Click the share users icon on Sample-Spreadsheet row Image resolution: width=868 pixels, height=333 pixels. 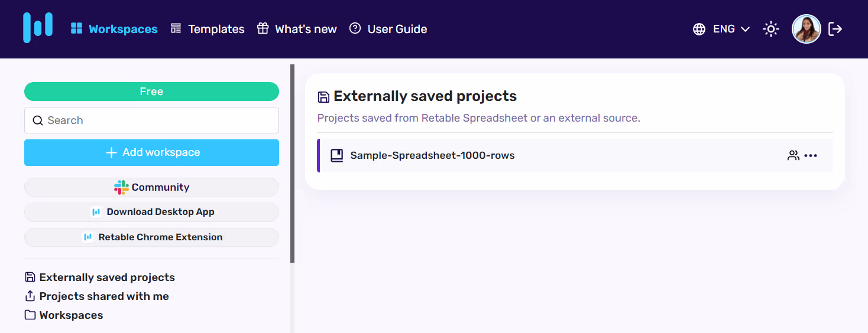coord(793,156)
